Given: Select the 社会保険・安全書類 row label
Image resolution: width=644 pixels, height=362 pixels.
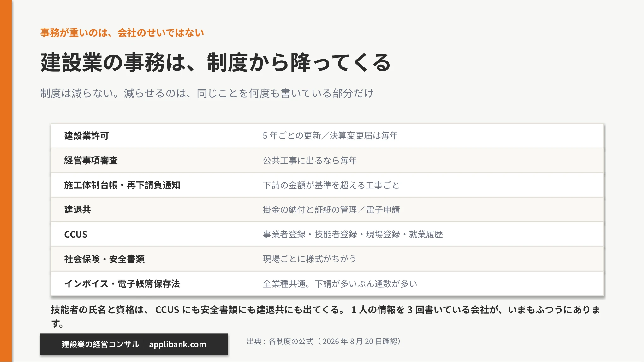Looking at the screenshot, I should click(x=104, y=259).
